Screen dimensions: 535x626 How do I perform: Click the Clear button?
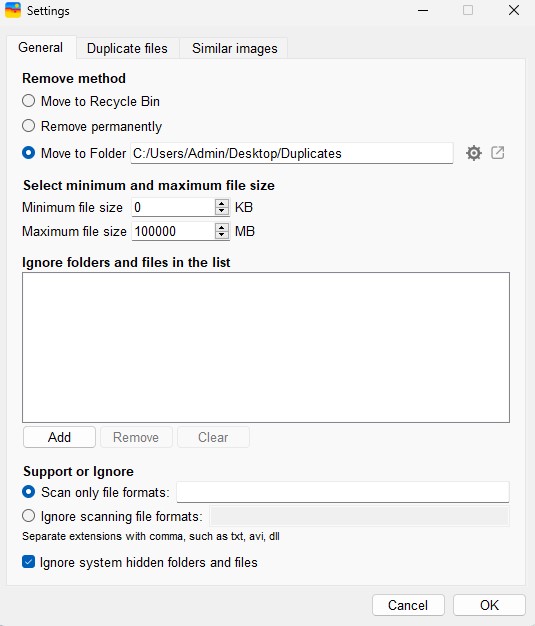(213, 437)
